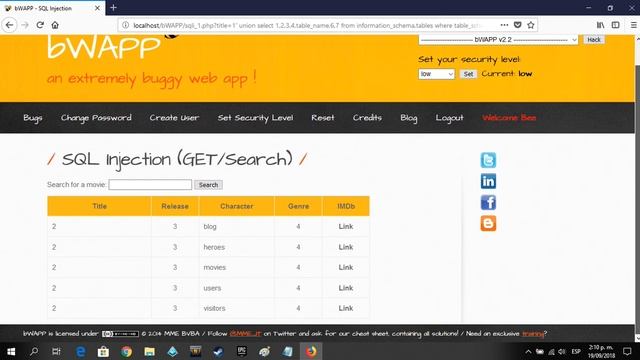Launch Microsoft Edge from taskbar
The image size is (640, 360).
click(81, 351)
